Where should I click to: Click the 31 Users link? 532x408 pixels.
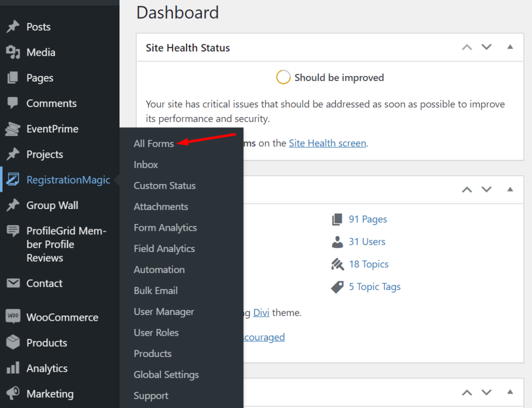click(367, 242)
